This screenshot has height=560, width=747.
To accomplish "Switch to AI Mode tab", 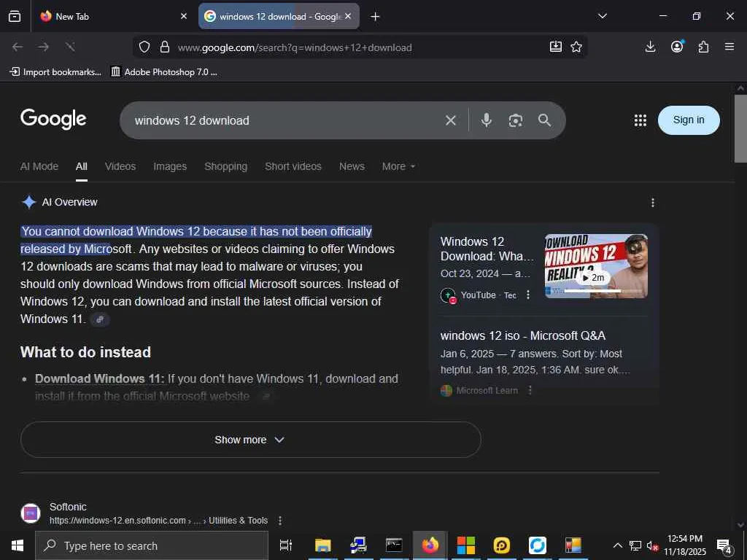I will coord(39,167).
